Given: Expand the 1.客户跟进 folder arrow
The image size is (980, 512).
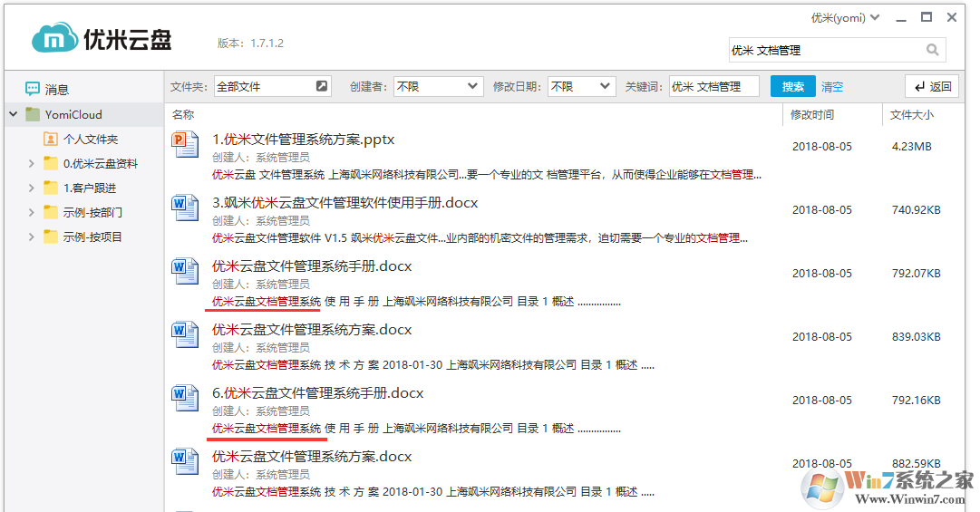Looking at the screenshot, I should [x=31, y=188].
